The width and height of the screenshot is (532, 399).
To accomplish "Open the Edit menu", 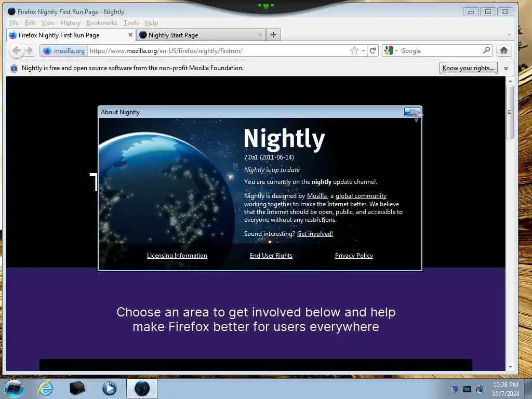I will 30,23.
